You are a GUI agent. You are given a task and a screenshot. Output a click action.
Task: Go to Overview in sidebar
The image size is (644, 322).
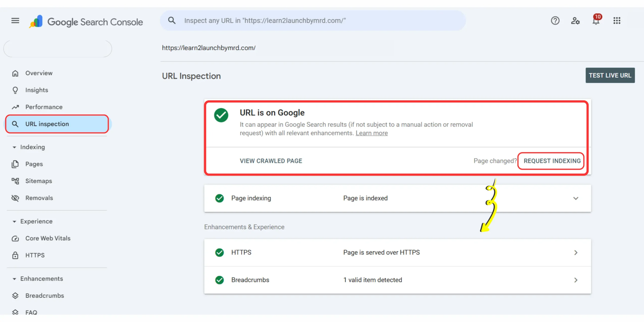(39, 73)
